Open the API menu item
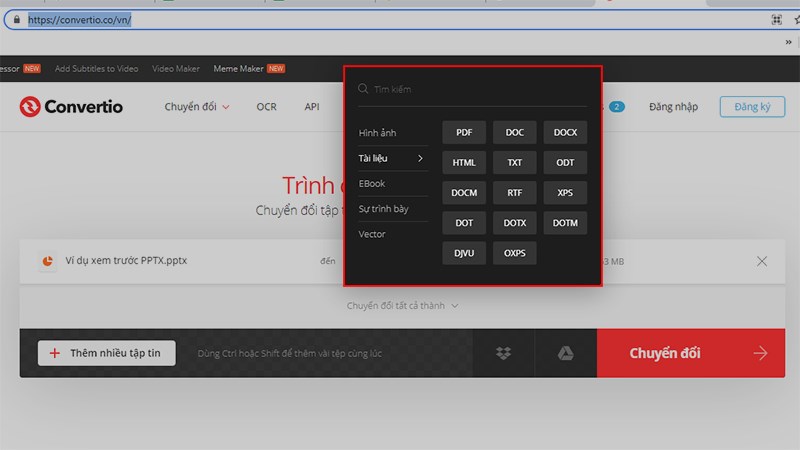This screenshot has height=450, width=800. [x=312, y=107]
